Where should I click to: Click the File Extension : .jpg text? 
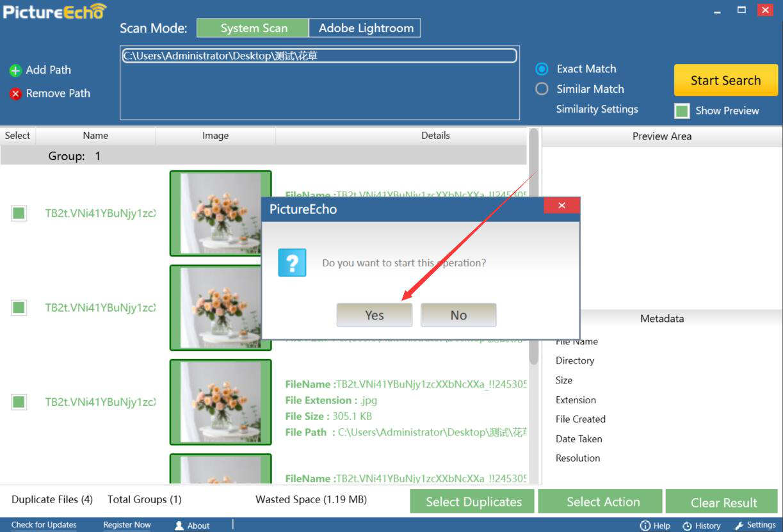[331, 400]
